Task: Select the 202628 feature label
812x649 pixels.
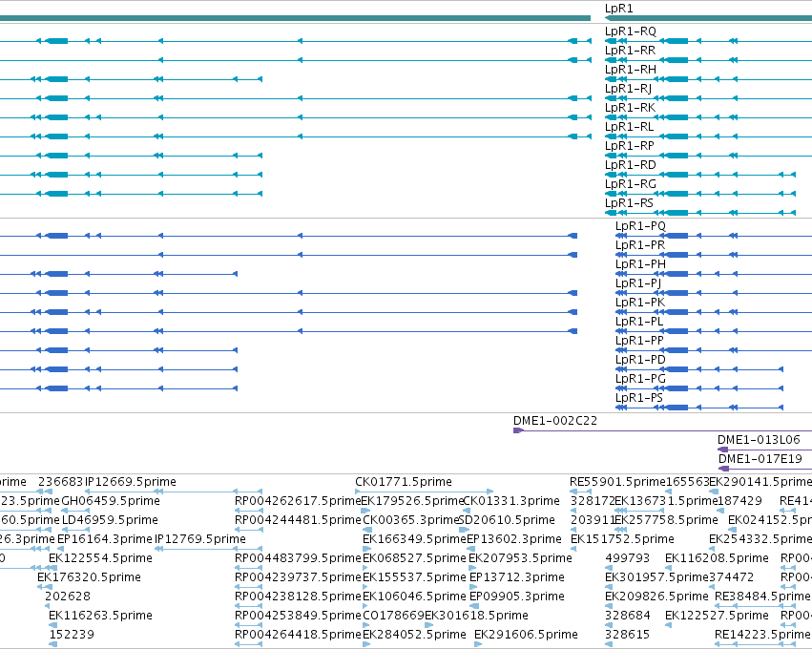Action: pos(68,597)
